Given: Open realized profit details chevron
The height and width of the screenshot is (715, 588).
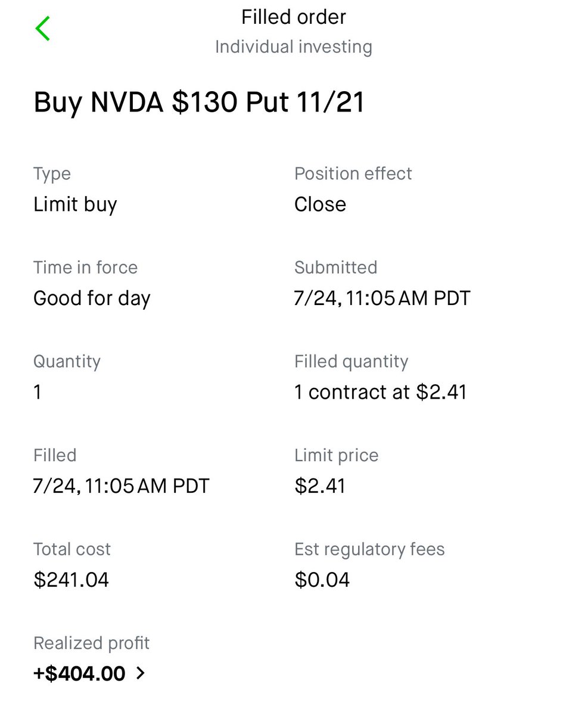Looking at the screenshot, I should tap(141, 674).
